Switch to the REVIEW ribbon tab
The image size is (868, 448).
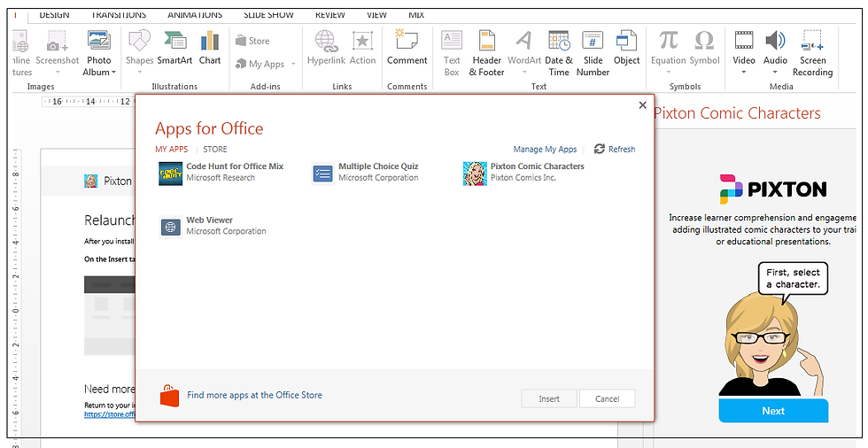329,15
